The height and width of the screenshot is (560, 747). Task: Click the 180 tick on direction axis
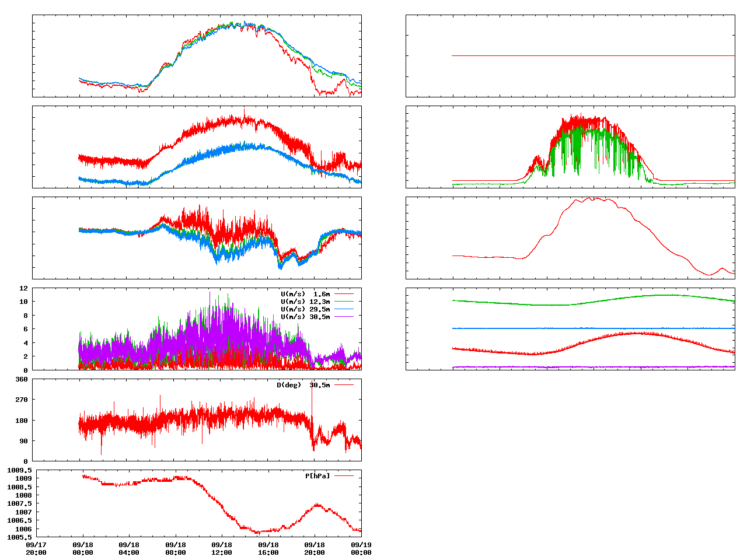click(22, 421)
